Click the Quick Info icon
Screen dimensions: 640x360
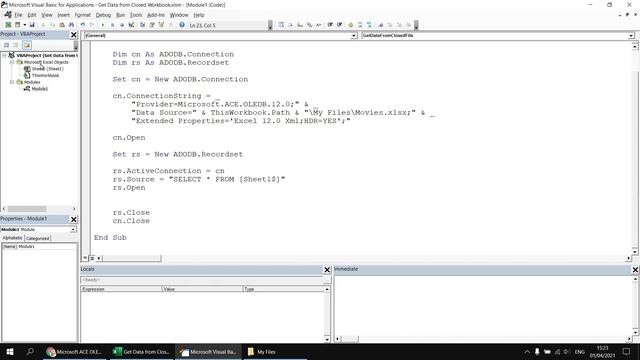pos(300,25)
